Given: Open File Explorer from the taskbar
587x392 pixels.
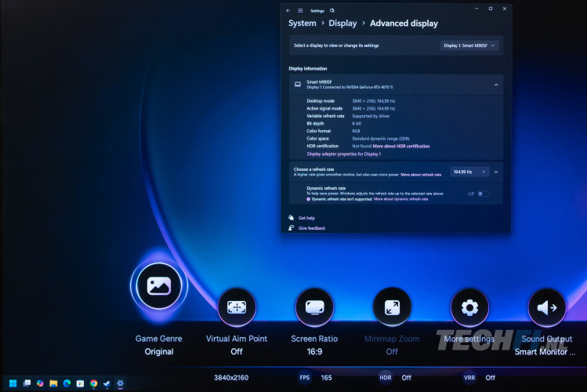Looking at the screenshot, I should pos(53,383).
